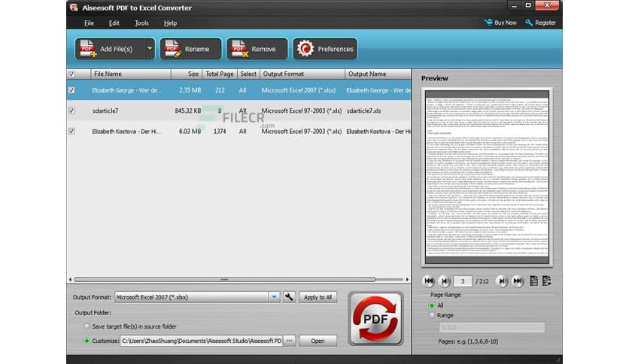629x364 pixels.
Task: Click the Remove toolbar button
Action: click(x=257, y=49)
